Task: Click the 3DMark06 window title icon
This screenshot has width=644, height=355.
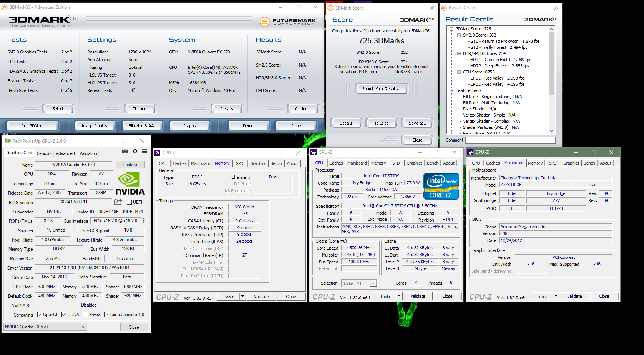Action: pyautogui.click(x=5, y=7)
